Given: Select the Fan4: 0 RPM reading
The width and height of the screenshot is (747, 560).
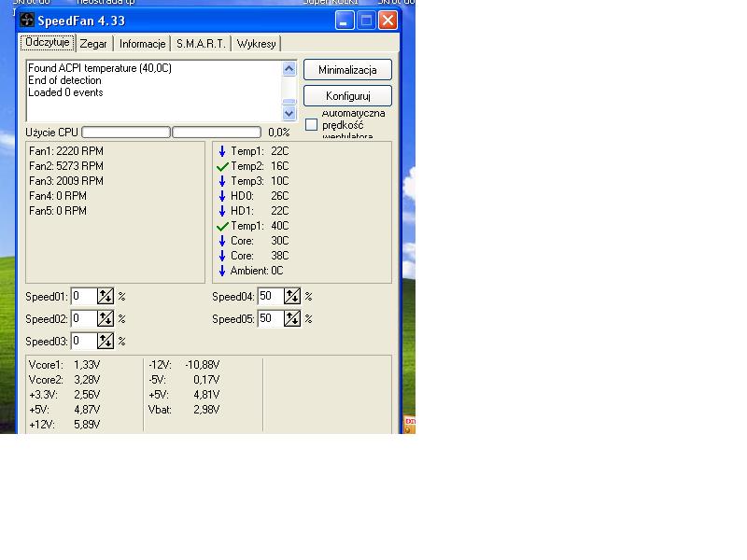Looking at the screenshot, I should pos(58,196).
